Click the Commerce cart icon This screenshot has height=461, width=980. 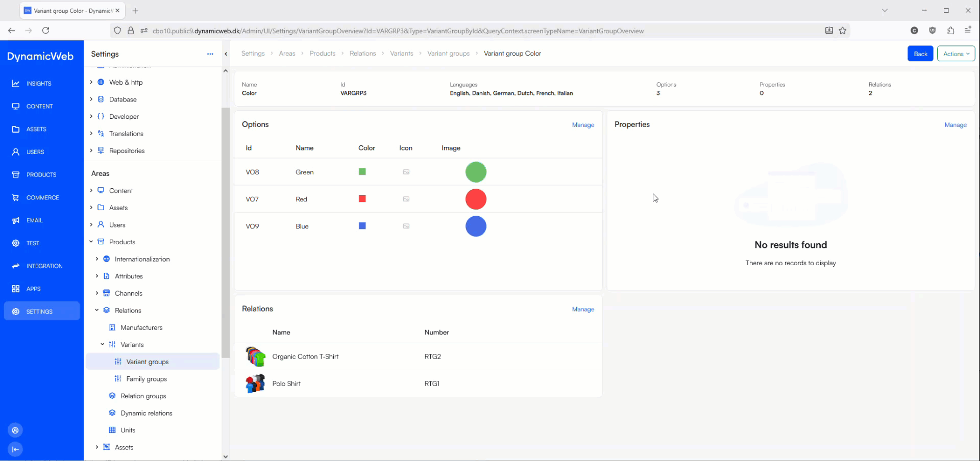click(16, 198)
